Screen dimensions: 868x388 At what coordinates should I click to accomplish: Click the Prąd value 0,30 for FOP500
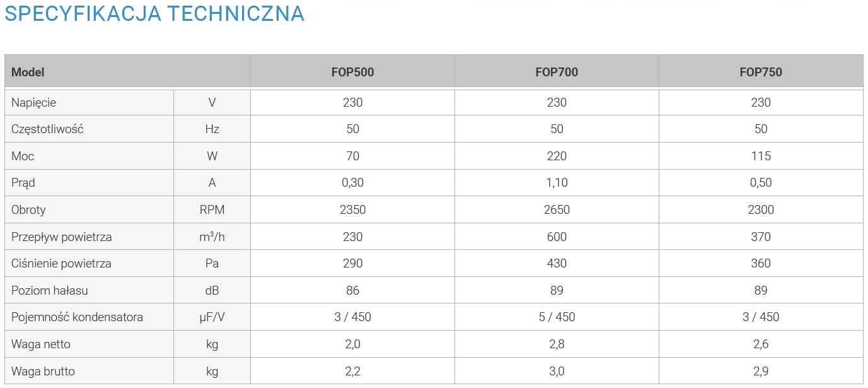[352, 182]
